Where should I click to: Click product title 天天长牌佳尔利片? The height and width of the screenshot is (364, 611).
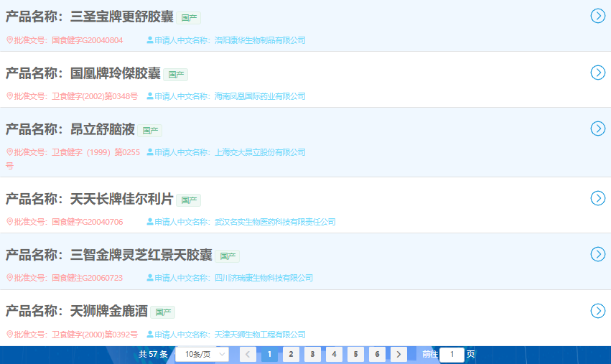pos(121,199)
